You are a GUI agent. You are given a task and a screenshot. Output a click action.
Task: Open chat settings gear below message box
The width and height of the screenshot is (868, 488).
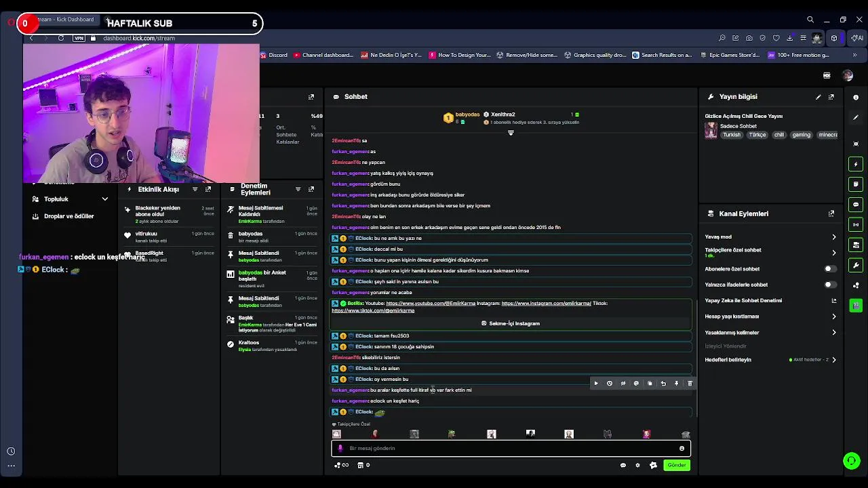pos(637,465)
